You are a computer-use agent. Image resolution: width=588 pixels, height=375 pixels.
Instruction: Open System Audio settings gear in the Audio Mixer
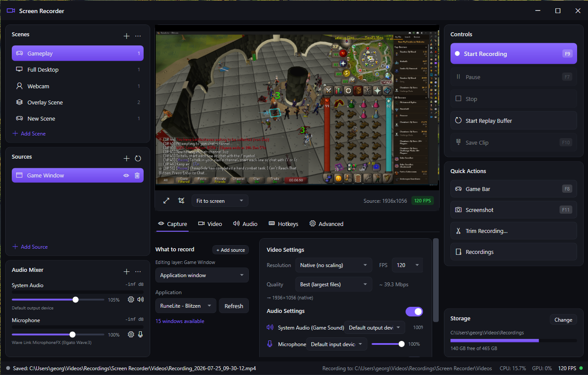131,299
